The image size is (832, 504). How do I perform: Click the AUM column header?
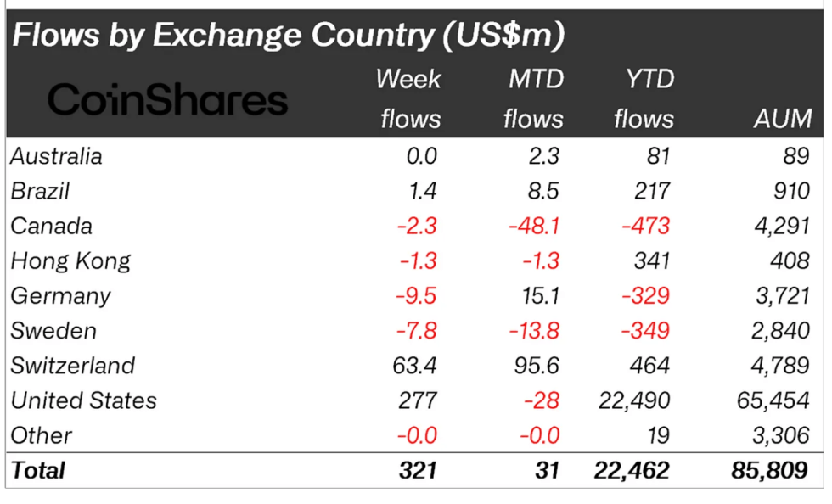782,119
